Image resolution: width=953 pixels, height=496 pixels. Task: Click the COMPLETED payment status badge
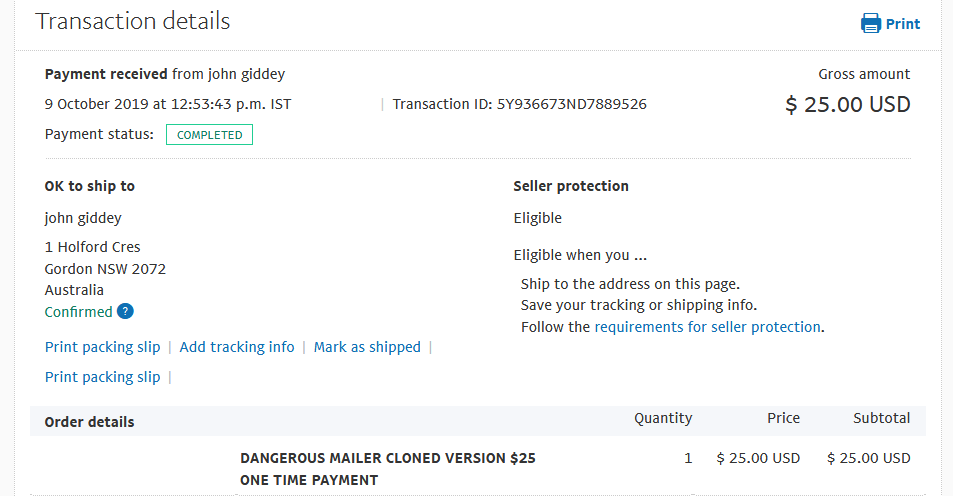[210, 135]
